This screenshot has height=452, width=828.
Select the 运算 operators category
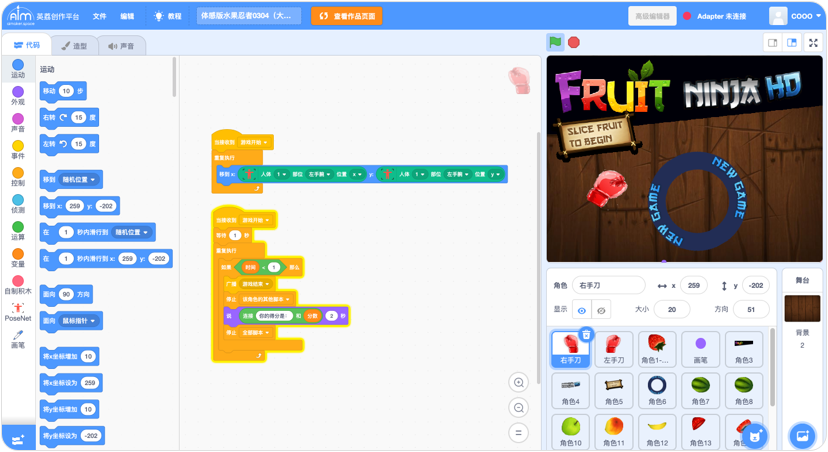[18, 231]
